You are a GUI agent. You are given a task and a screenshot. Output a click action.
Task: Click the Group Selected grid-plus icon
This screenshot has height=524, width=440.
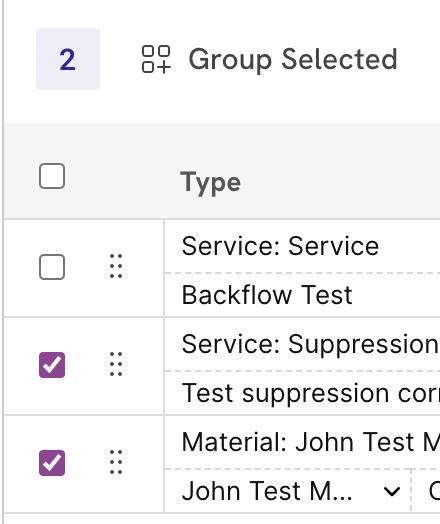coord(156,59)
